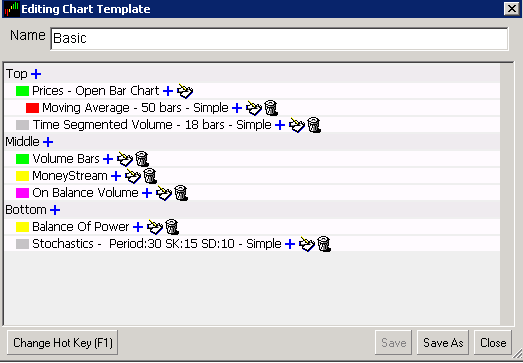This screenshot has width=523, height=363.
Task: Add an indicator to the Middle pane
Action: (x=48, y=142)
